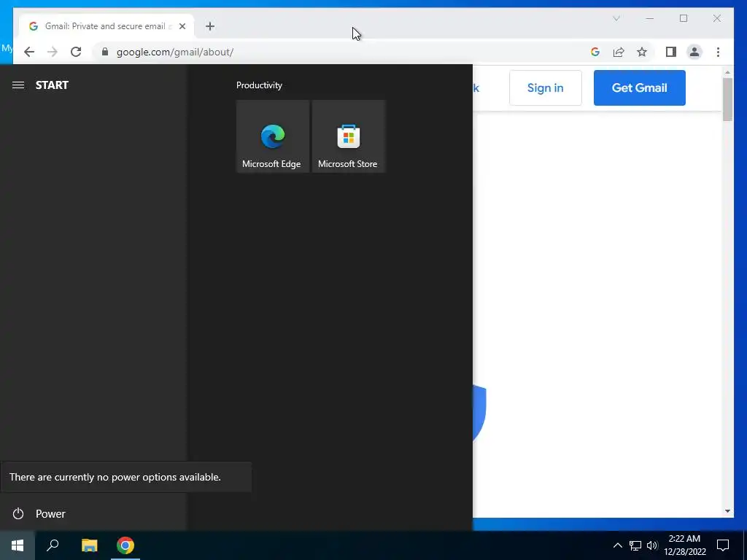The width and height of the screenshot is (747, 560).
Task: Open the Microsoft Edge tile
Action: pos(273,136)
